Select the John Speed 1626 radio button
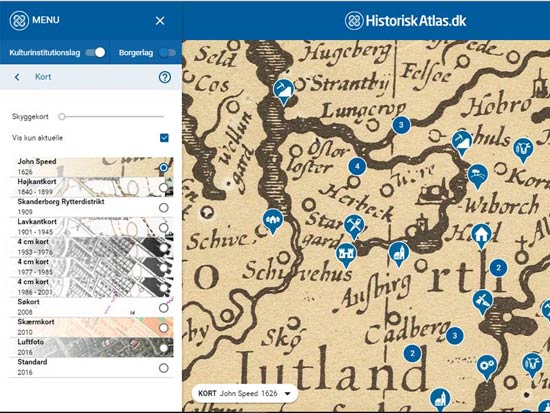Viewport: 550px width, 413px height. click(x=163, y=167)
